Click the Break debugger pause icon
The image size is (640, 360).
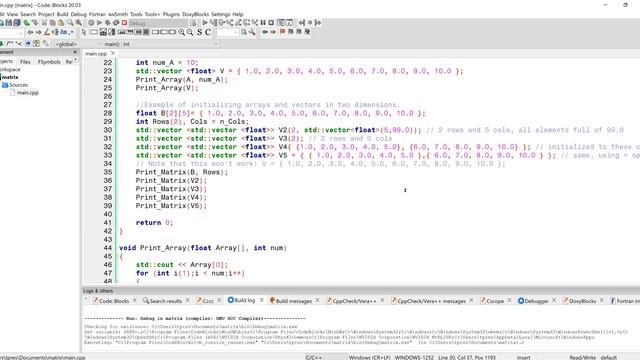[263, 23]
